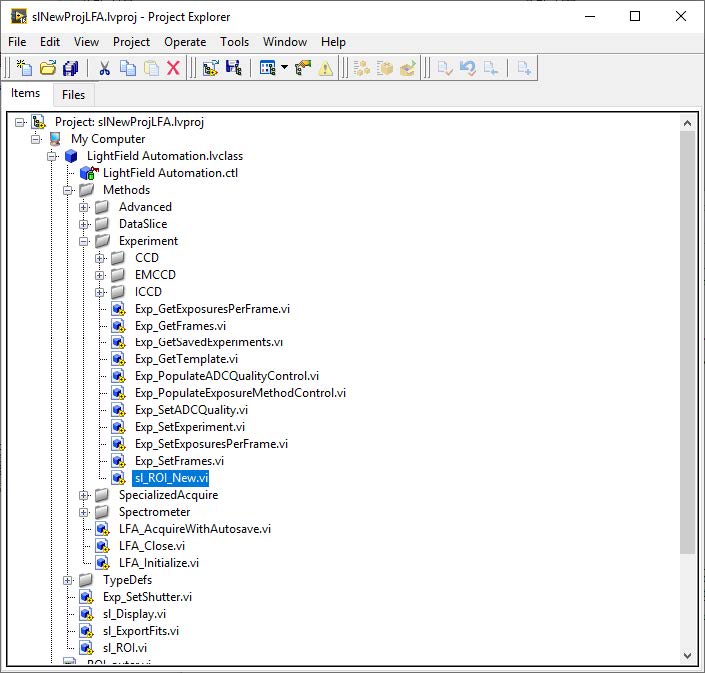Select Exp_GetTemplate.vi
Image resolution: width=705 pixels, height=673 pixels.
point(186,359)
